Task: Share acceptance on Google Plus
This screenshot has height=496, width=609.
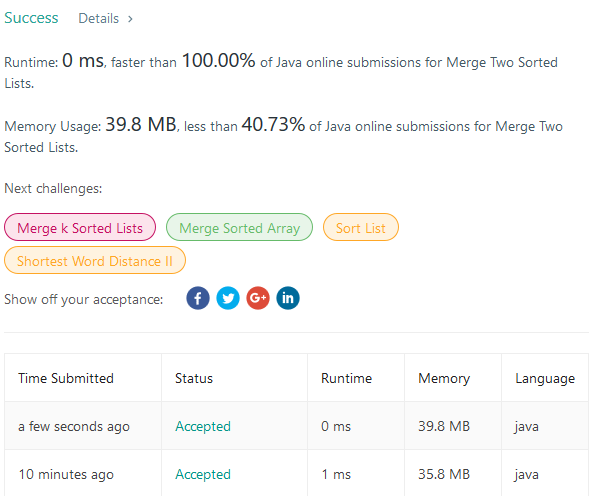Action: click(x=258, y=298)
